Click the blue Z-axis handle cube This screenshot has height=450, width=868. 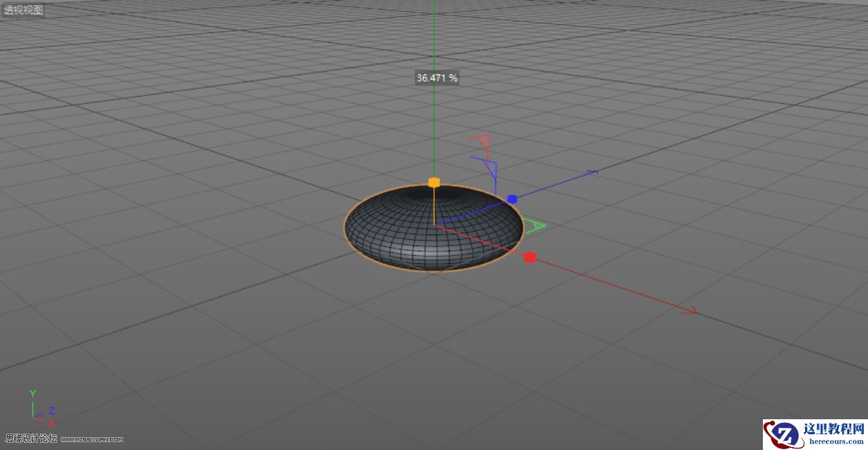pyautogui.click(x=512, y=198)
